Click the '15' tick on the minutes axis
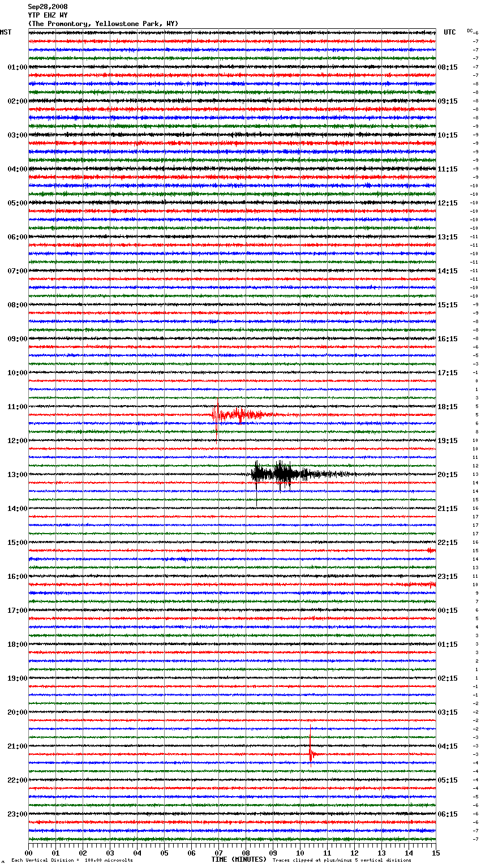The image size is (481, 868). tap(435, 853)
